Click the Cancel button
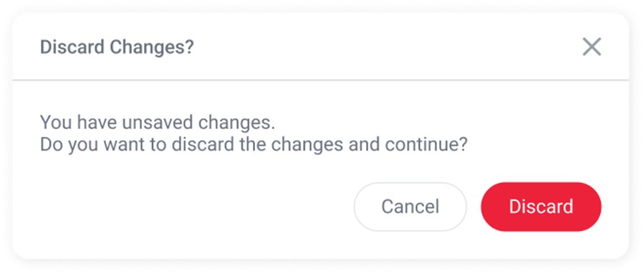 pyautogui.click(x=410, y=207)
